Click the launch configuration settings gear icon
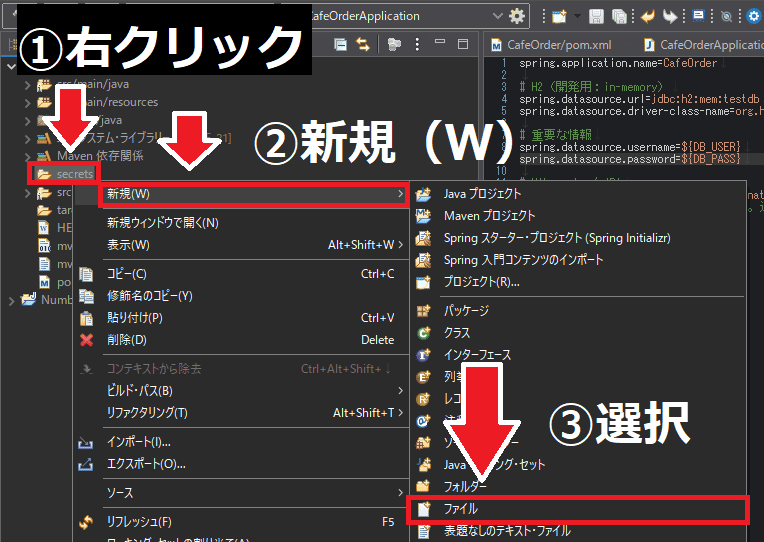The height and width of the screenshot is (542, 764). tap(516, 16)
